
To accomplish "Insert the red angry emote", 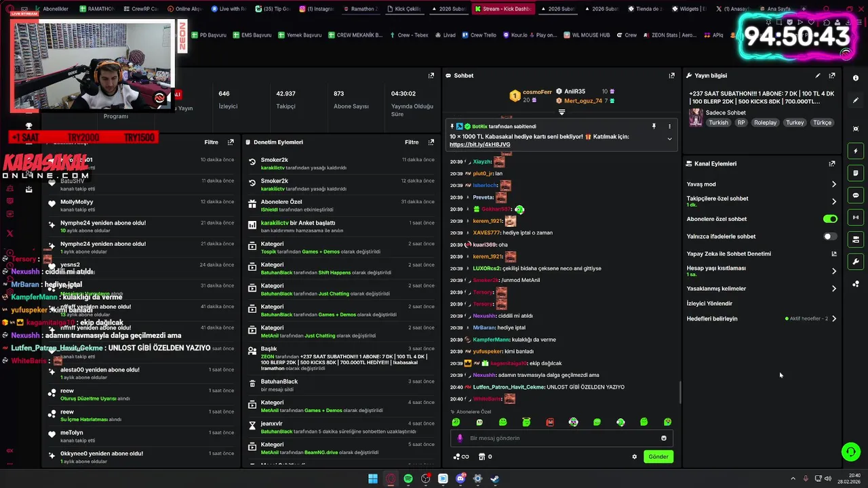I will pyautogui.click(x=550, y=422).
